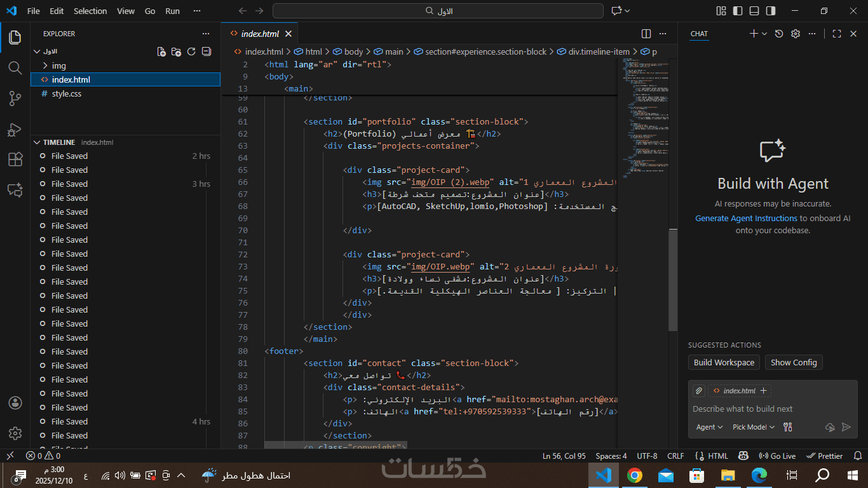Screen dimensions: 868x488
Task: Click the editor vertical scrollbar
Action: point(673,280)
